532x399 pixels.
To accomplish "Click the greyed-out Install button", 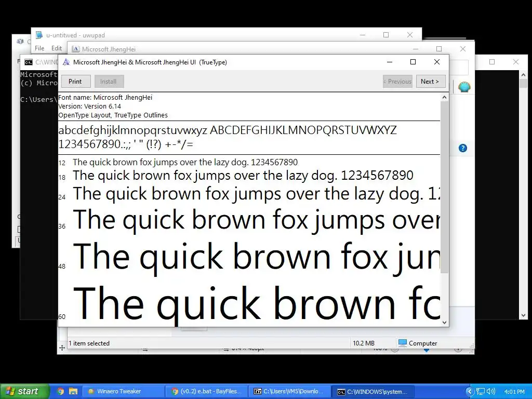I will [108, 82].
